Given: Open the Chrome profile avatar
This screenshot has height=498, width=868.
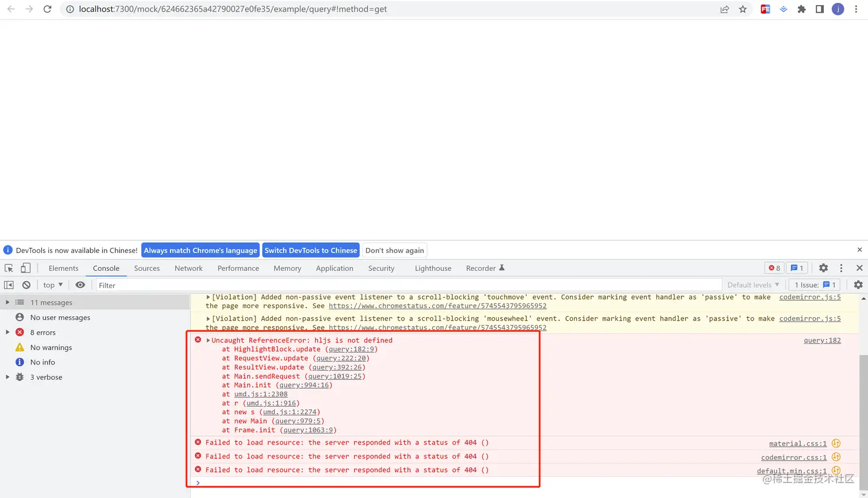Looking at the screenshot, I should (x=838, y=9).
